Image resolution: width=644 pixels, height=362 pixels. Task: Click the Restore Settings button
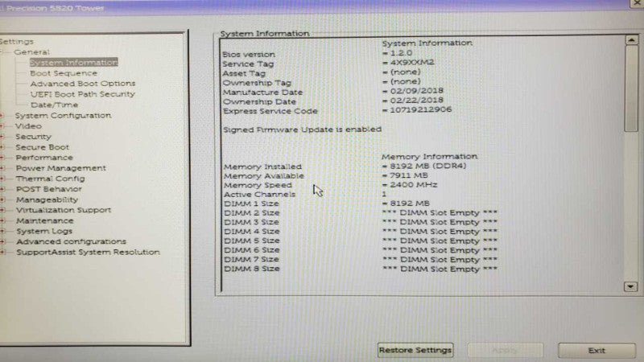415,350
